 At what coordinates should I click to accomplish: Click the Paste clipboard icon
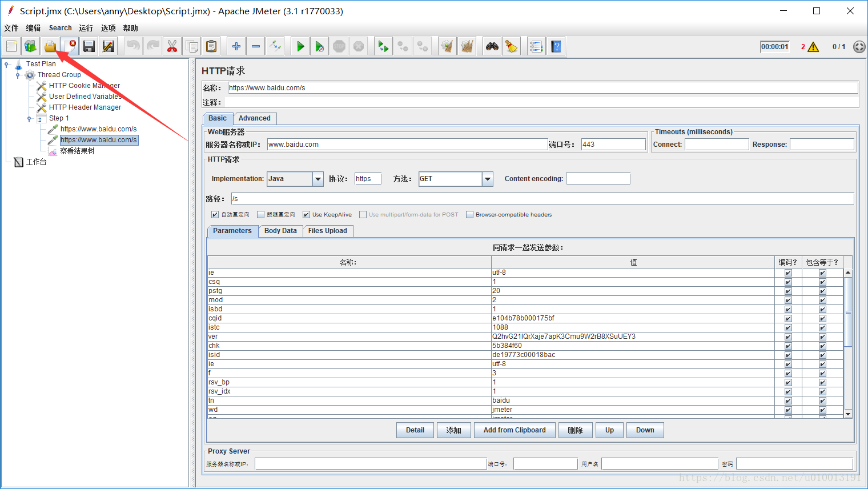pyautogui.click(x=211, y=46)
